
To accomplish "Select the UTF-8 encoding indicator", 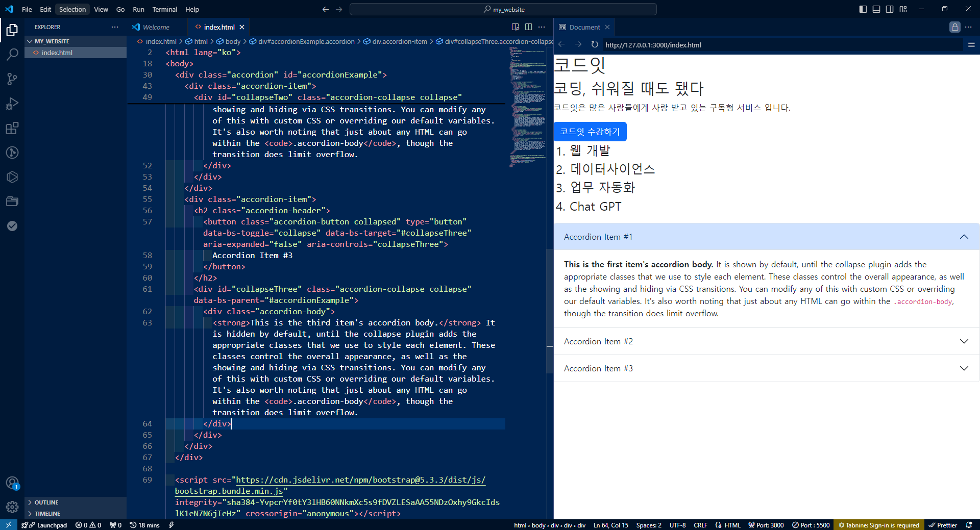I will click(678, 525).
